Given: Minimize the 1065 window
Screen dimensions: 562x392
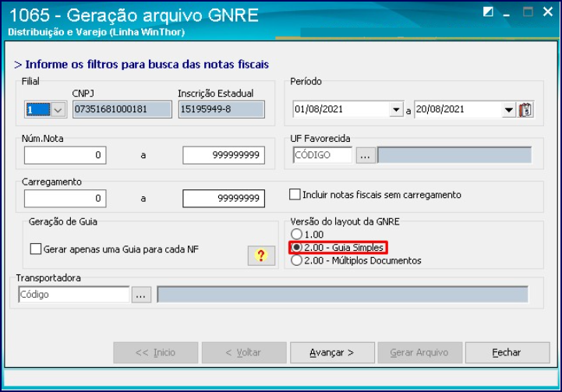Looking at the screenshot, I should [x=507, y=14].
